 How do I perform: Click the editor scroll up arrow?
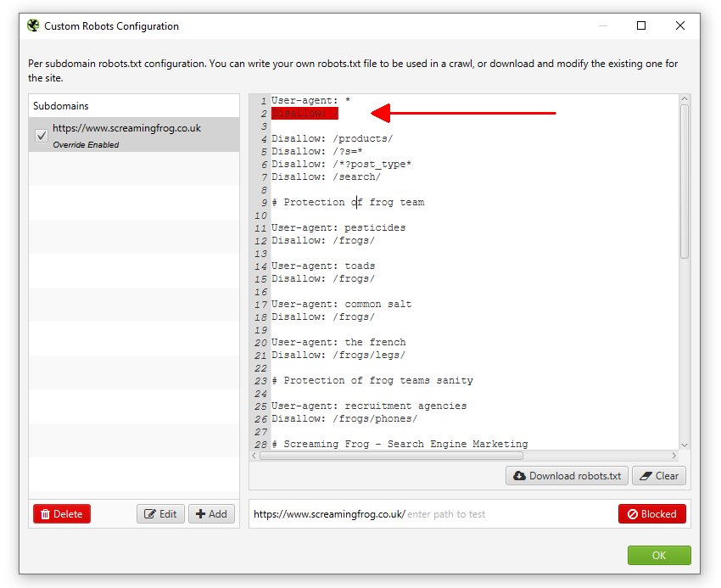(685, 99)
